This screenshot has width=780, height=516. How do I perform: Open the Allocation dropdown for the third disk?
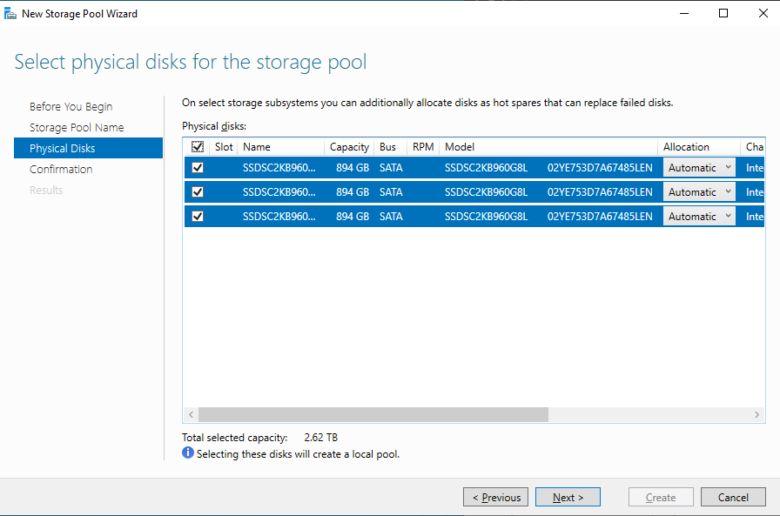pos(699,216)
